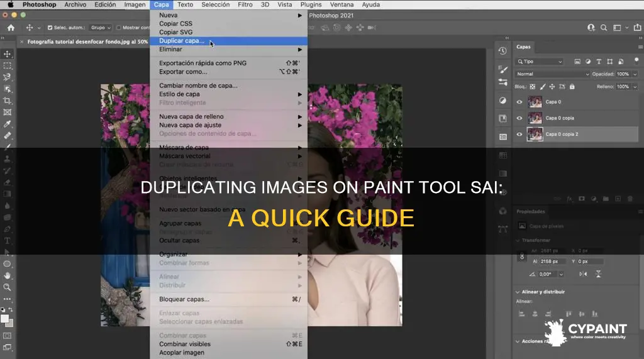
Task: Filter layers by text type
Action: (x=599, y=62)
